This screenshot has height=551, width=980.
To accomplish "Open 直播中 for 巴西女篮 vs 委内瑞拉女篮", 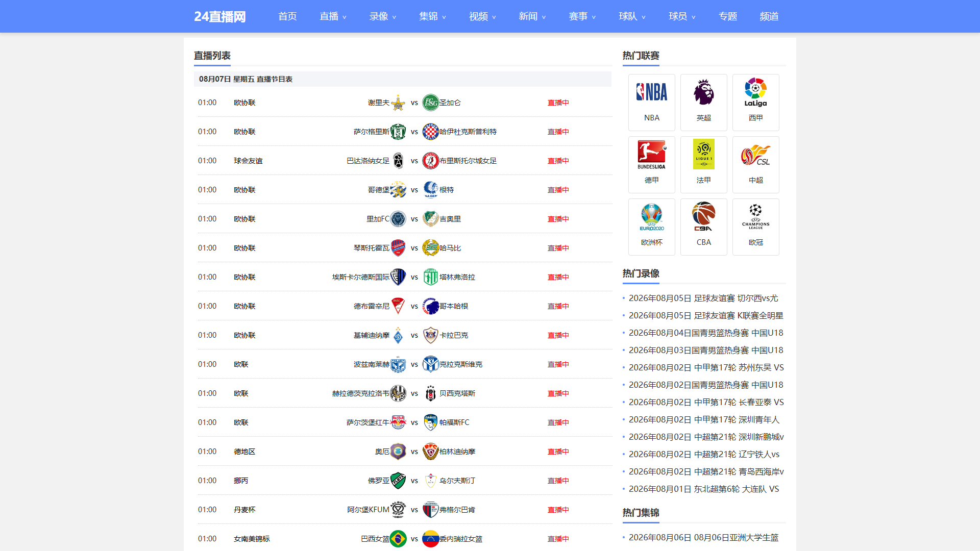I will tap(558, 539).
